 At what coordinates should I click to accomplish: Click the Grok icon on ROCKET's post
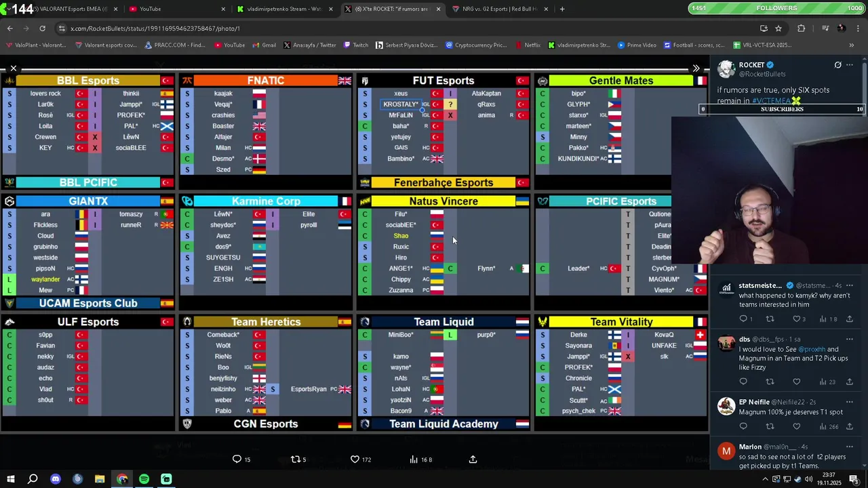point(837,65)
